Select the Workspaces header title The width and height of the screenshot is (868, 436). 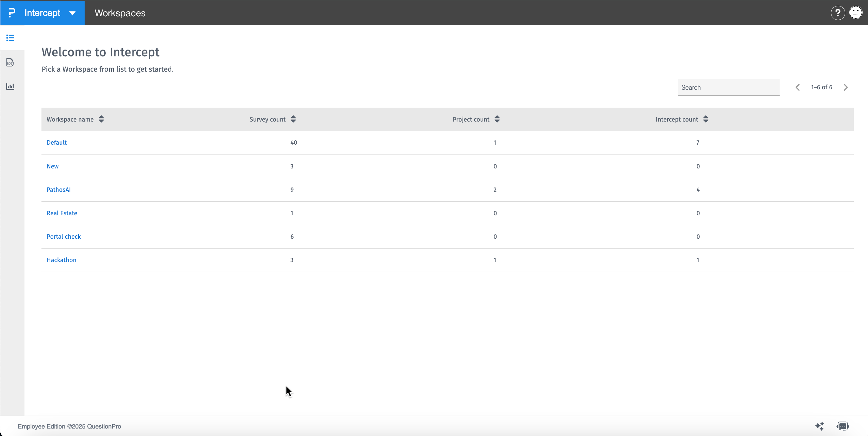(120, 13)
